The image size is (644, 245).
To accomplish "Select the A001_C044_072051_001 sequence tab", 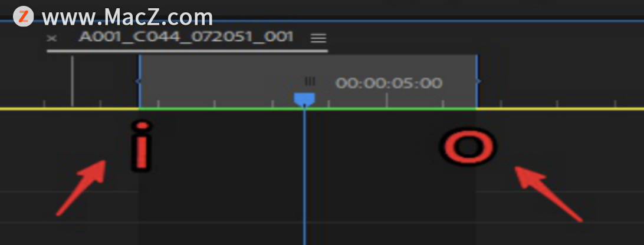I will click(x=186, y=37).
